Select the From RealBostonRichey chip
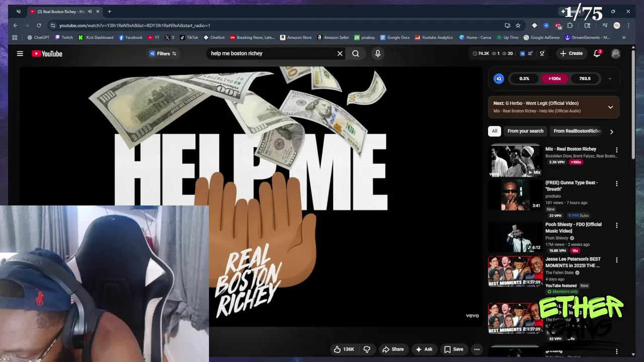The width and height of the screenshot is (644, 362). tap(577, 131)
